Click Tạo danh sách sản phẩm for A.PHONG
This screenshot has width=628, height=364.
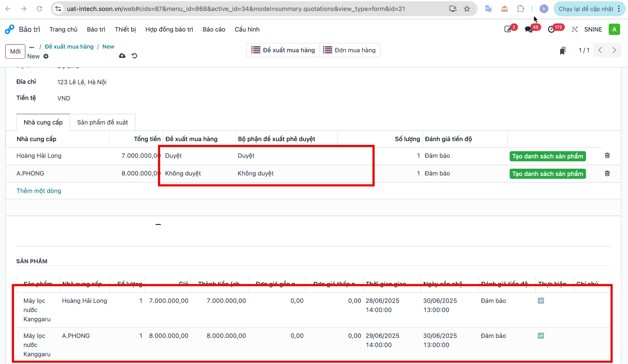(x=548, y=174)
